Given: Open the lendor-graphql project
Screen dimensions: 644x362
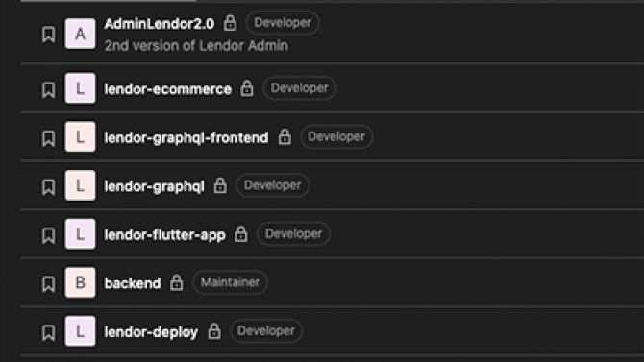Looking at the screenshot, I should [154, 186].
